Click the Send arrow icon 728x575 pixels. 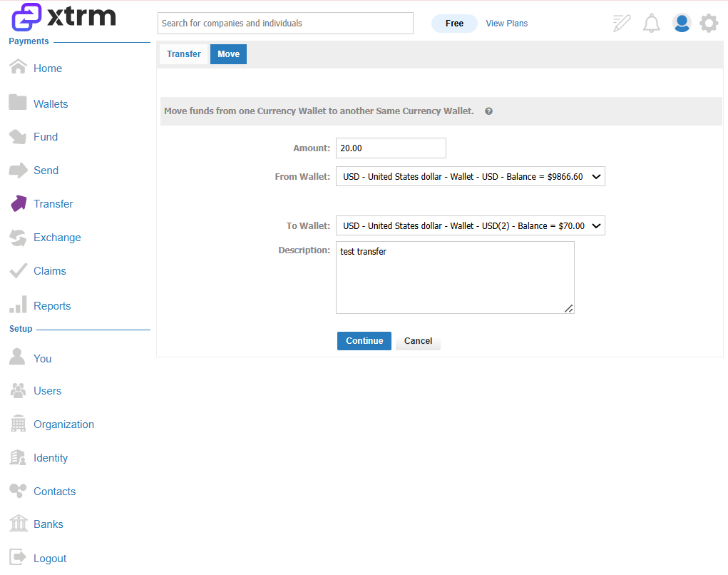pyautogui.click(x=18, y=171)
